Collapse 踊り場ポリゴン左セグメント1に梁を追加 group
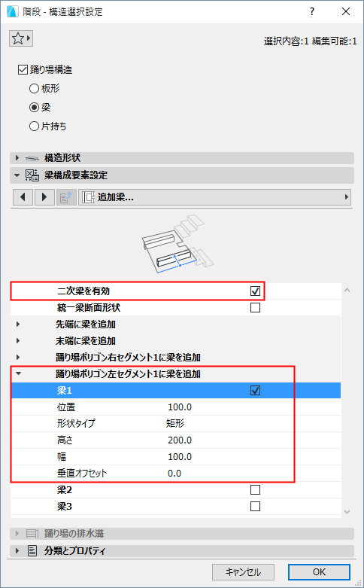This screenshot has height=588, width=364. (18, 374)
